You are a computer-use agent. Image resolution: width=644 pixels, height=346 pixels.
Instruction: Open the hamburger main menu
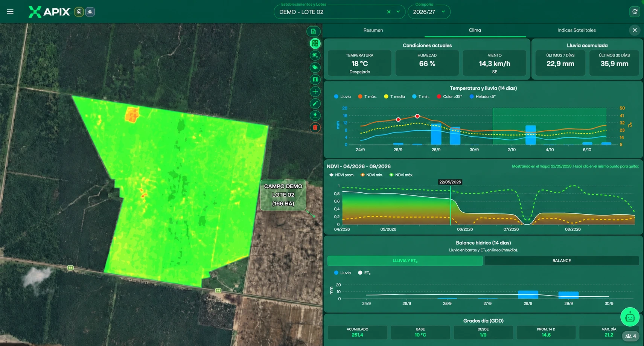pyautogui.click(x=10, y=12)
